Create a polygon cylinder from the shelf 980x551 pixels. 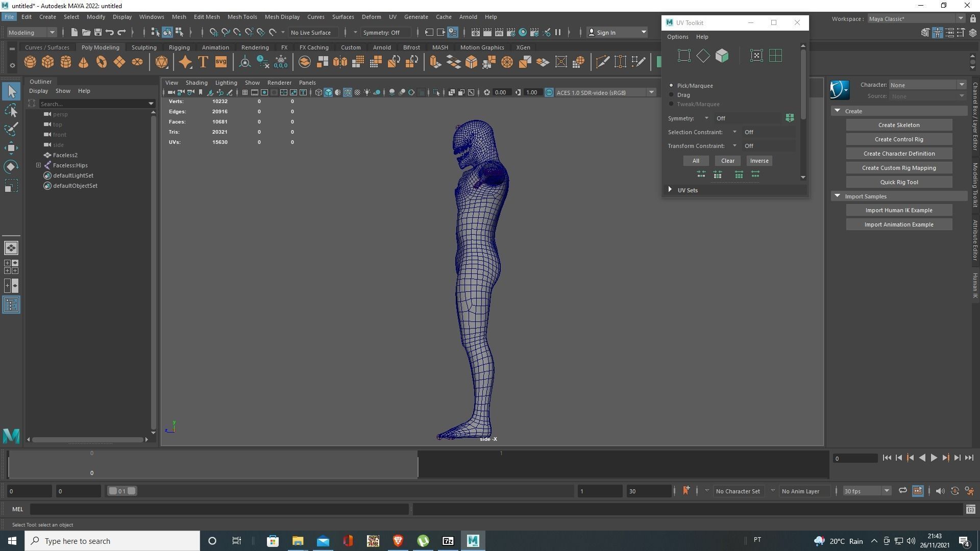[x=66, y=62]
